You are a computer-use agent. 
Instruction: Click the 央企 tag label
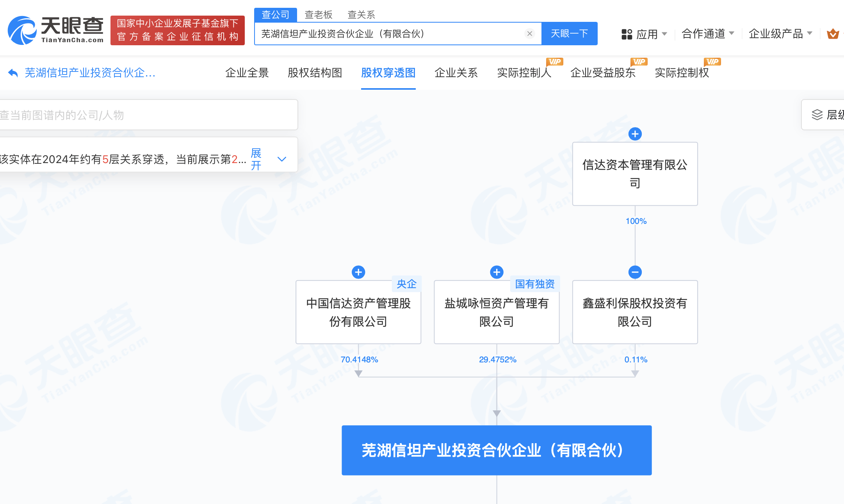(406, 284)
